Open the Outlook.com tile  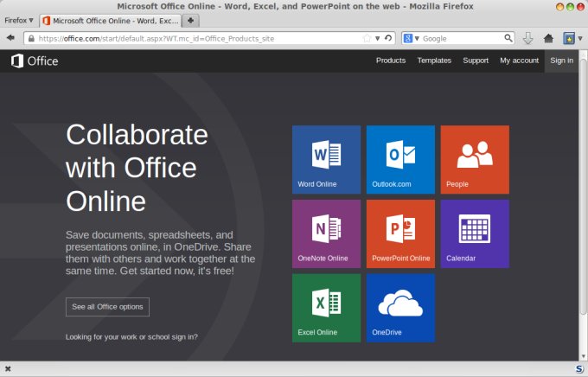click(400, 159)
